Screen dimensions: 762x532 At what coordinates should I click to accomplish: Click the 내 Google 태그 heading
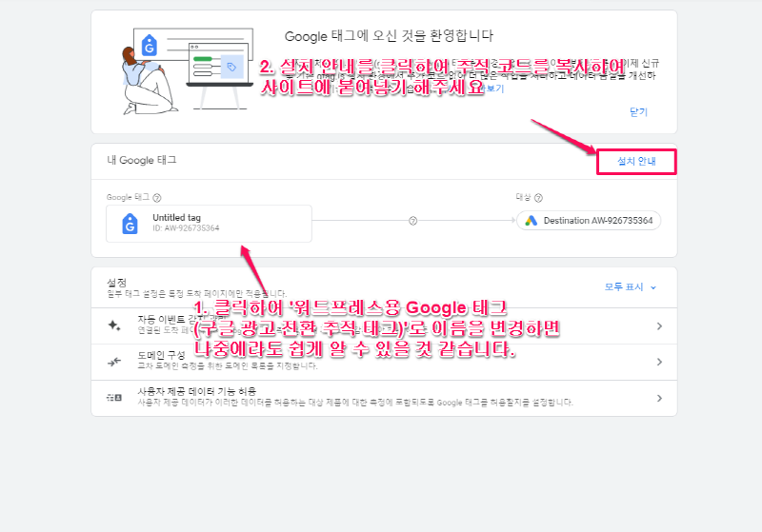click(141, 160)
